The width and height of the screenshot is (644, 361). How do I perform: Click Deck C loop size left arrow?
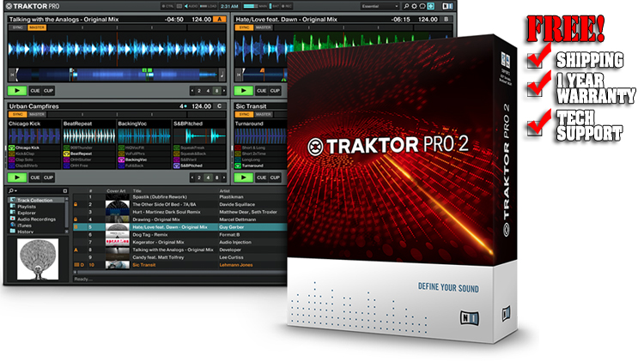pos(191,177)
